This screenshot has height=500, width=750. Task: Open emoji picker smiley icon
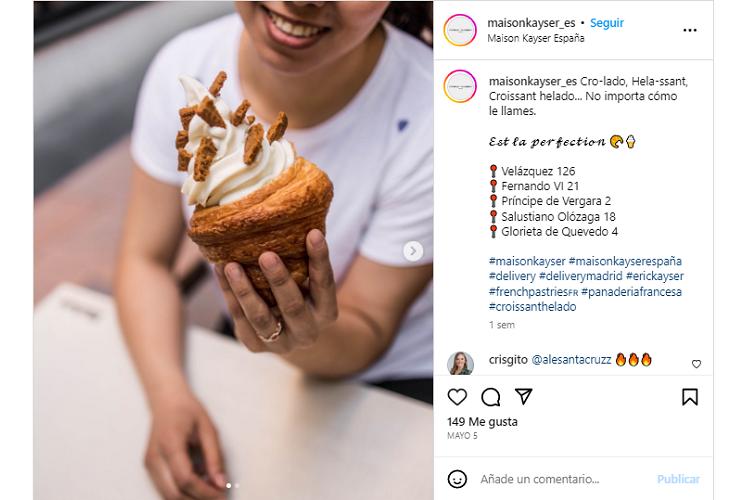(457, 479)
